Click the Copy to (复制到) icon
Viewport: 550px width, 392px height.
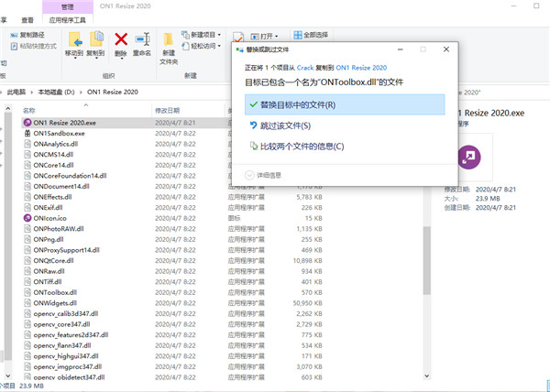(96, 39)
